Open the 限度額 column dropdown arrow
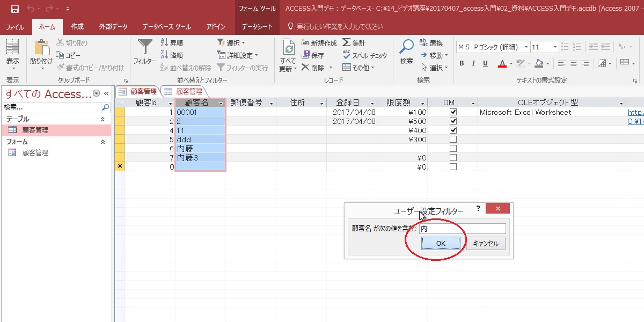 [x=423, y=103]
